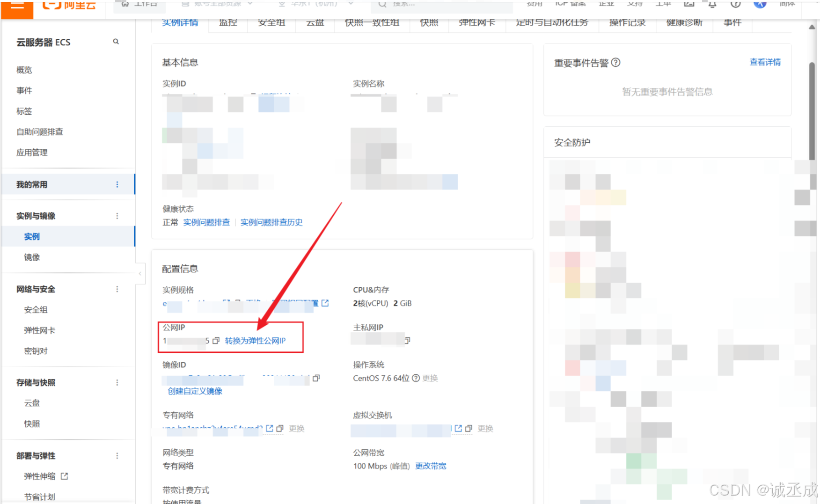The height and width of the screenshot is (504, 820).
Task: Open the 操作记录 tab
Action: [627, 22]
